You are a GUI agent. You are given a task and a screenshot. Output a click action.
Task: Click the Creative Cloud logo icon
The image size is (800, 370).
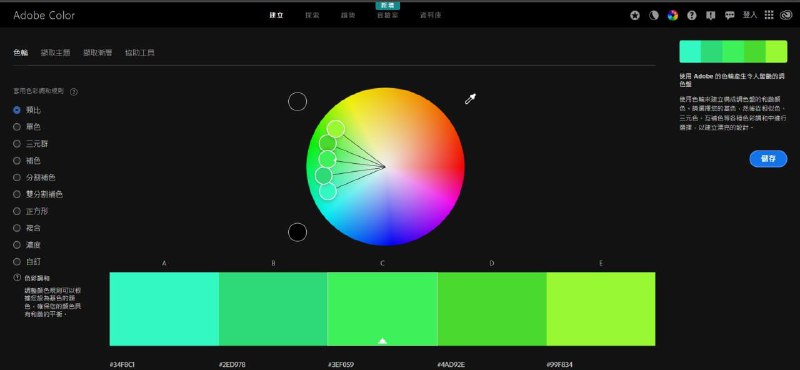point(786,15)
